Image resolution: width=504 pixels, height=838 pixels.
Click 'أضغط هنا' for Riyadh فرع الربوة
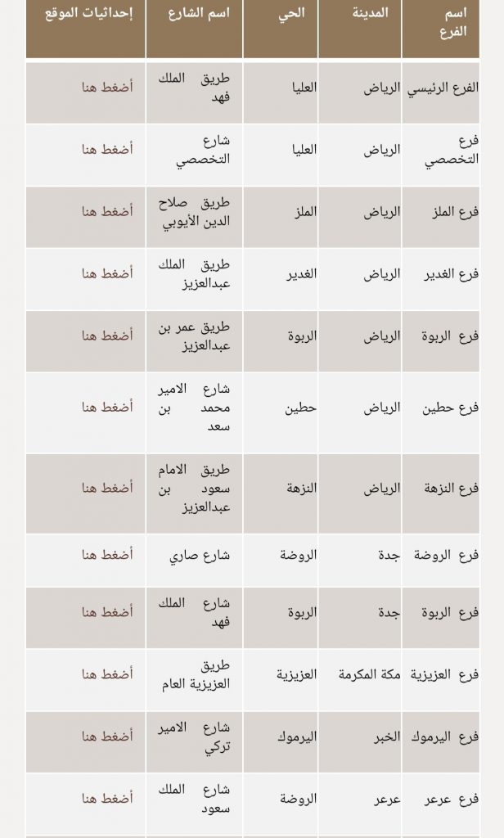107,336
